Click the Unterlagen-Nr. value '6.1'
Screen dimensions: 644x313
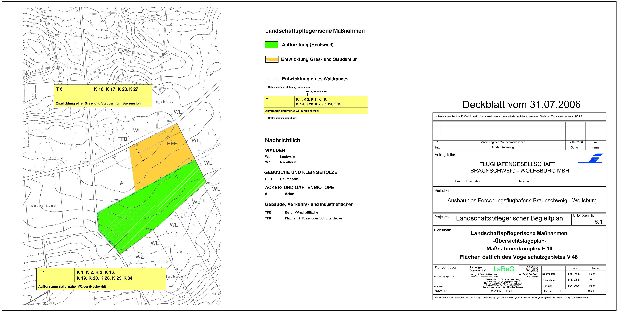point(599,222)
